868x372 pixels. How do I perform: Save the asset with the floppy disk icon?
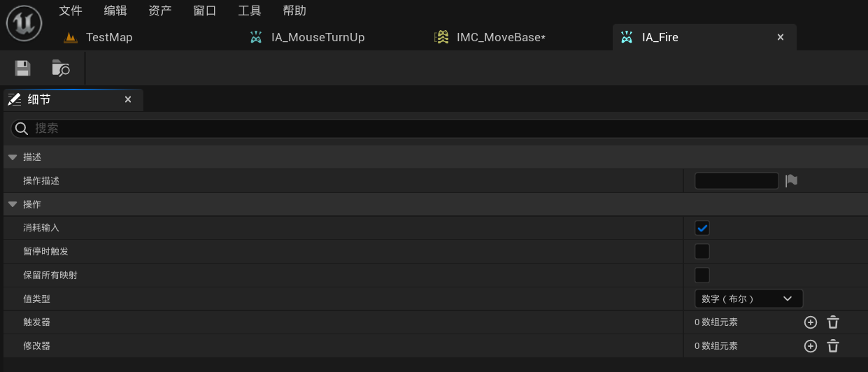(x=23, y=68)
